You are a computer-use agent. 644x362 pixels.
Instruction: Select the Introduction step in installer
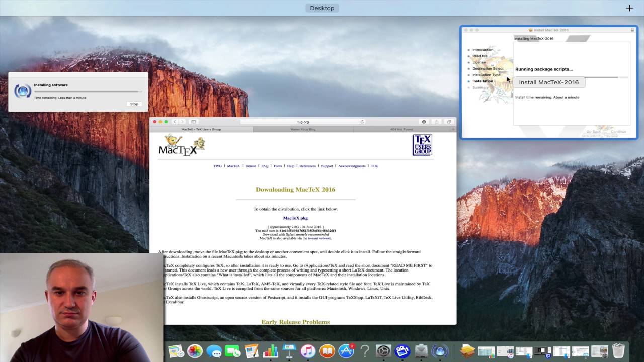pyautogui.click(x=482, y=50)
